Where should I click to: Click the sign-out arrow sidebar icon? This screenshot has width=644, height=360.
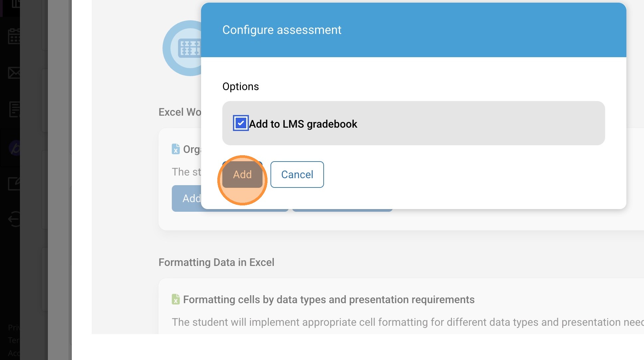point(14,219)
